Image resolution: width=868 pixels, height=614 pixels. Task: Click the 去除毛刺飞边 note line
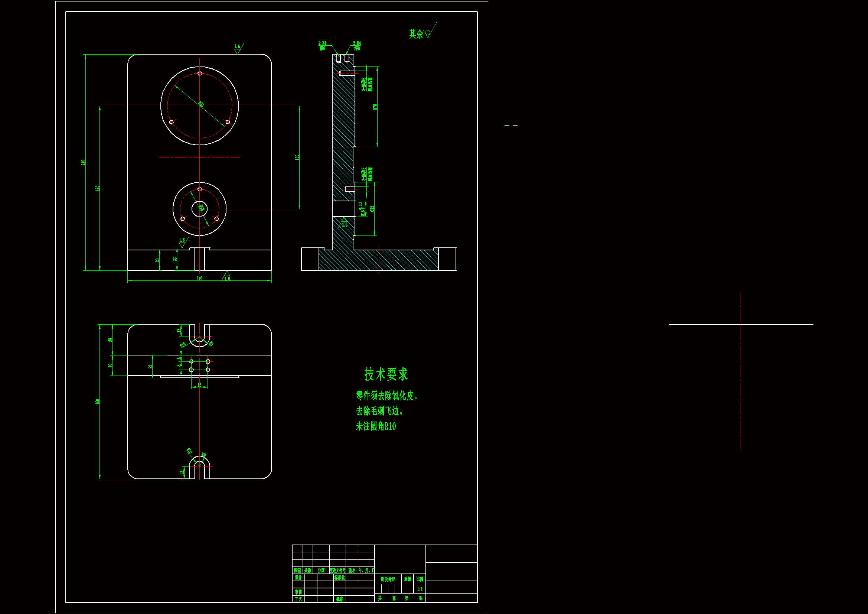click(379, 411)
